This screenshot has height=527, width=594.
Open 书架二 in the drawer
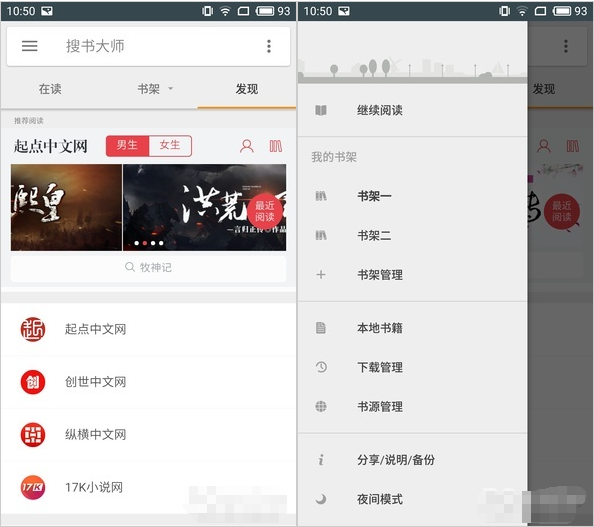[413, 236]
